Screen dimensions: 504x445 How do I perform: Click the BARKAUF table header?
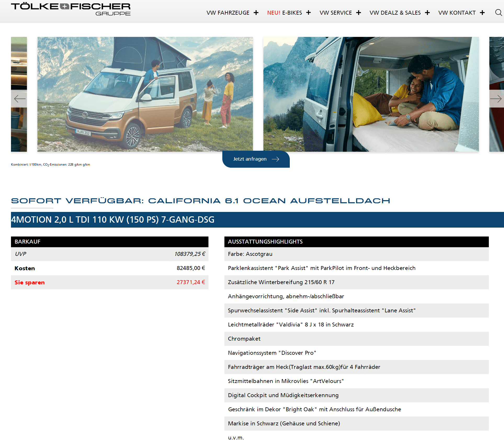pos(110,242)
